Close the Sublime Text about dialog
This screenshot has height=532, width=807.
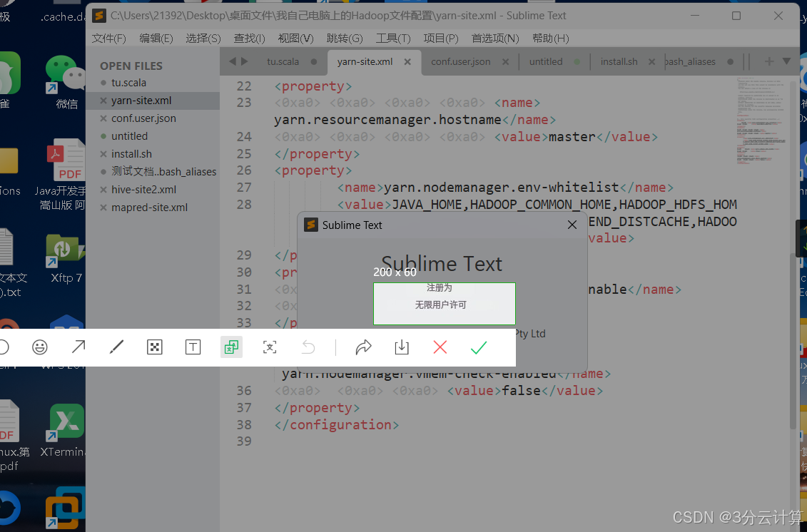(572, 225)
